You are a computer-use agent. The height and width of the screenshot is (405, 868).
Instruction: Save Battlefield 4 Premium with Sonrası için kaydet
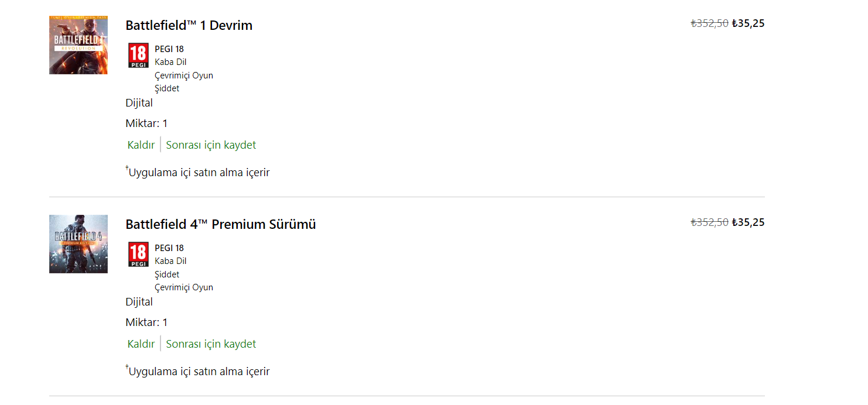tap(211, 344)
